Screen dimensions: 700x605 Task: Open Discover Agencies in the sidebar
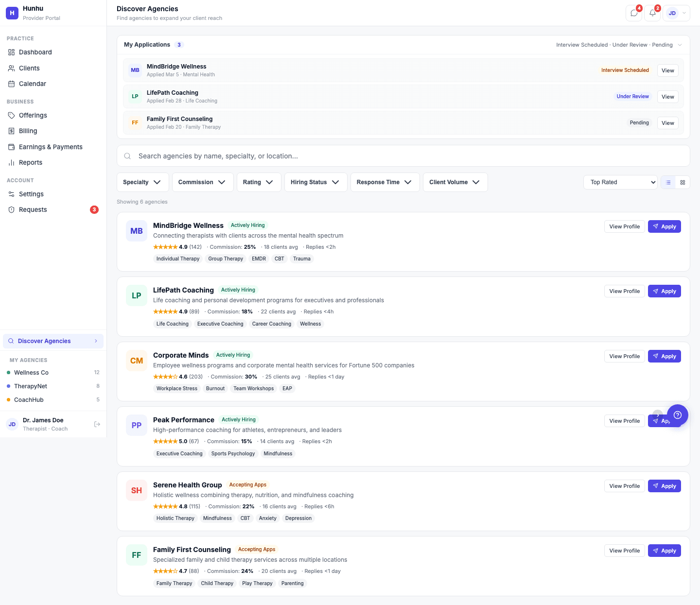[44, 341]
